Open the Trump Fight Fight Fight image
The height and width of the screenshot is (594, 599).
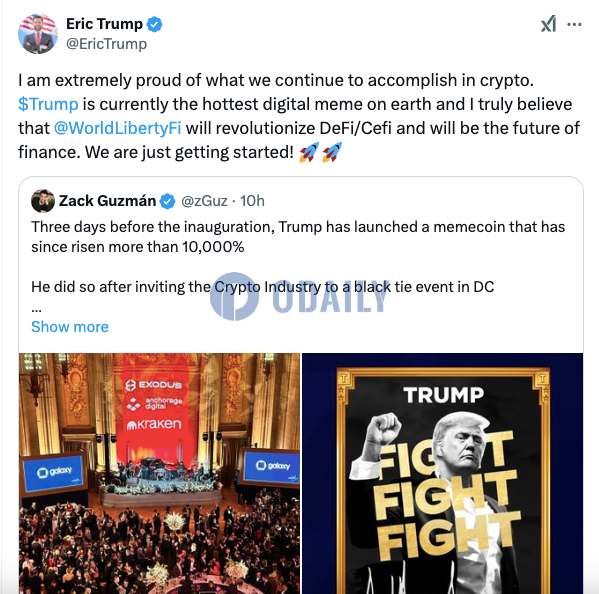tap(442, 473)
